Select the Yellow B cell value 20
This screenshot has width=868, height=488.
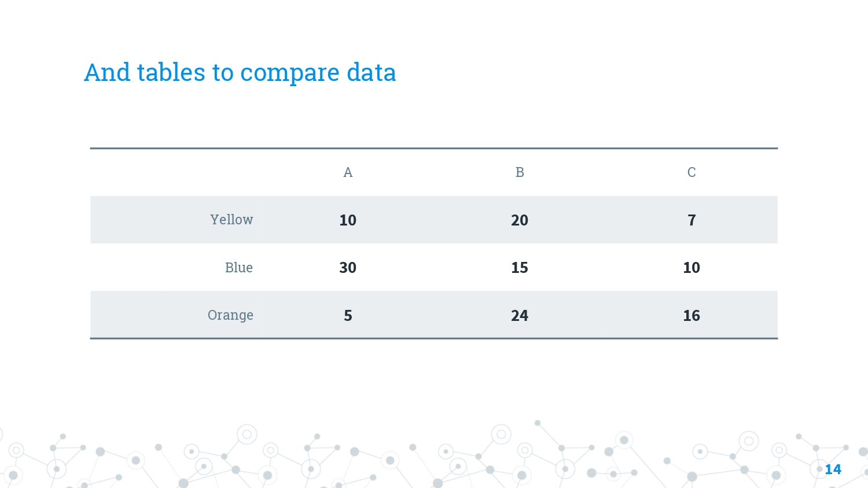point(520,220)
